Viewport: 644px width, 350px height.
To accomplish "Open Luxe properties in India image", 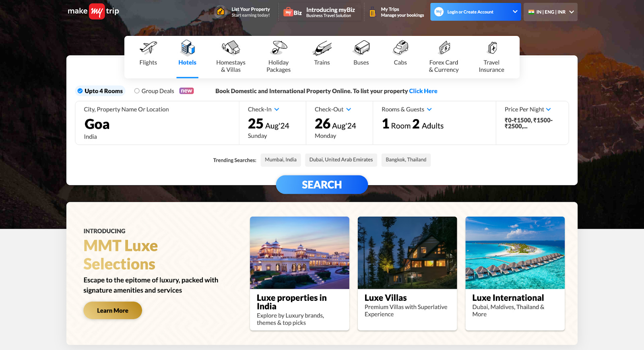I will [299, 253].
